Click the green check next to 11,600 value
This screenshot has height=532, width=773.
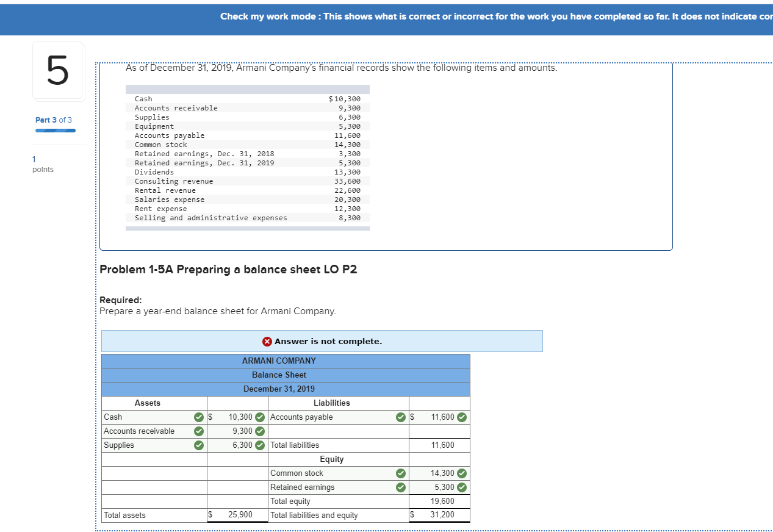click(x=461, y=417)
